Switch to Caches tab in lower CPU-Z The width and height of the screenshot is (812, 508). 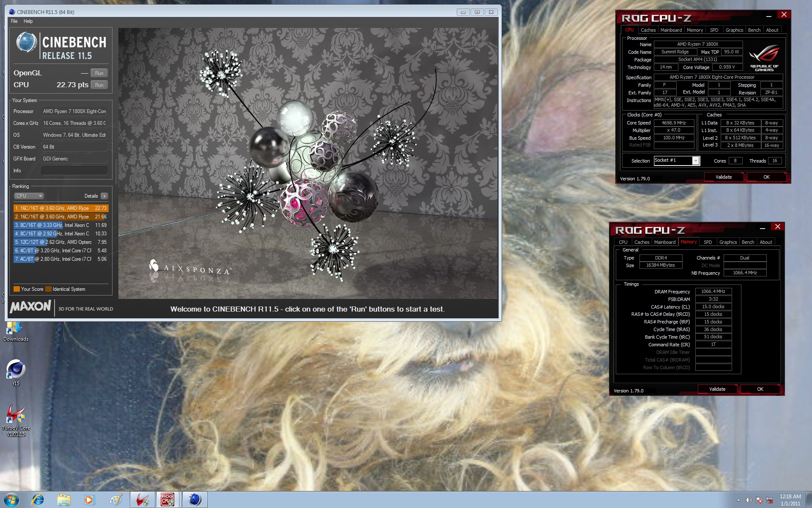[x=642, y=242]
